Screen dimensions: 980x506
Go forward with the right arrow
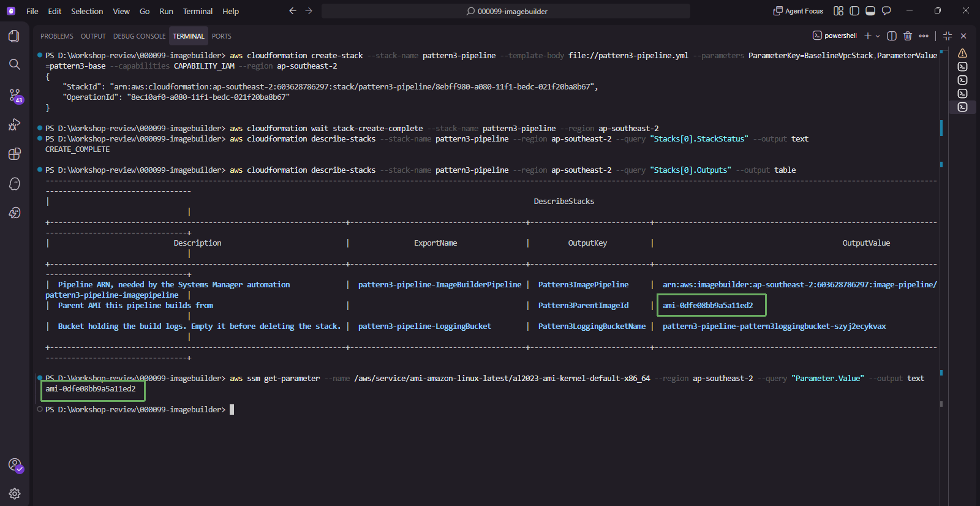click(x=309, y=11)
